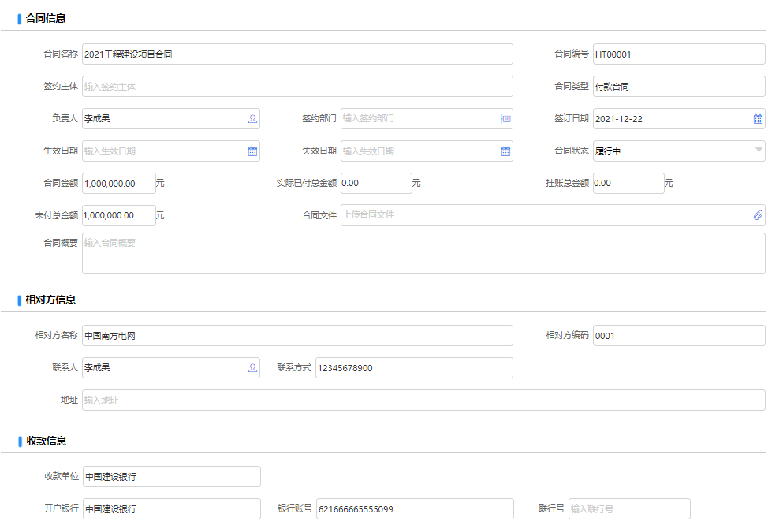Click the 银行账号 label text
This screenshot has height=532, width=783.
(295, 508)
